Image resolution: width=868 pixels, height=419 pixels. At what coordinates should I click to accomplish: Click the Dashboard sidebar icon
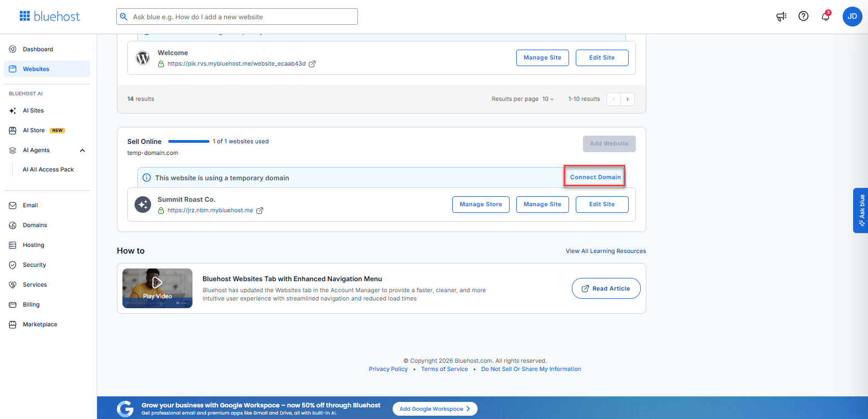click(x=13, y=49)
